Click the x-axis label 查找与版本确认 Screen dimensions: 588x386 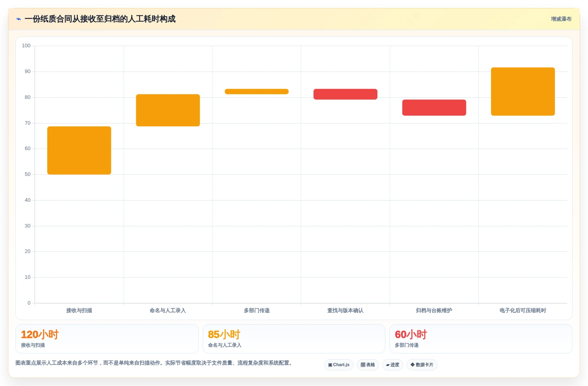coord(345,311)
